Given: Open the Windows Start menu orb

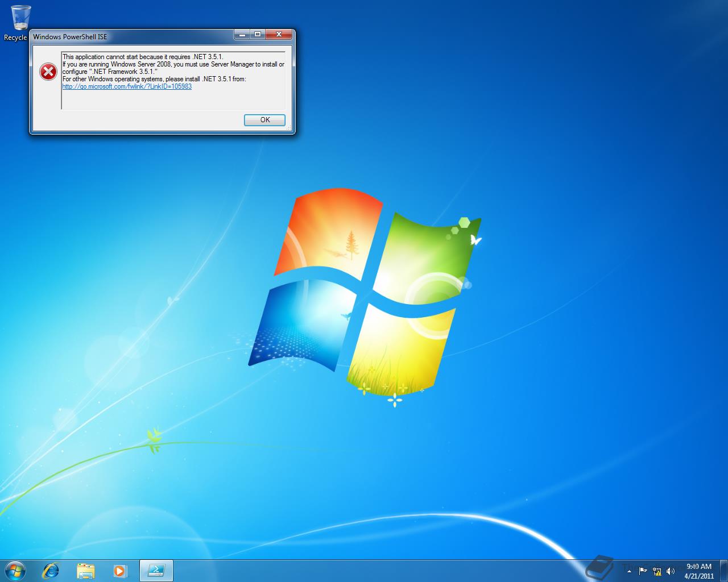Looking at the screenshot, I should (x=15, y=570).
